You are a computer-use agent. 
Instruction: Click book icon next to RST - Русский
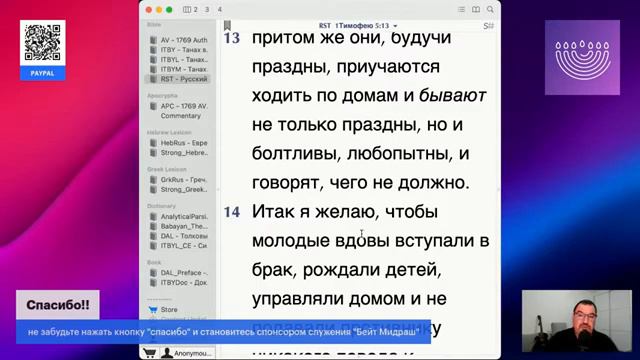coord(153,79)
